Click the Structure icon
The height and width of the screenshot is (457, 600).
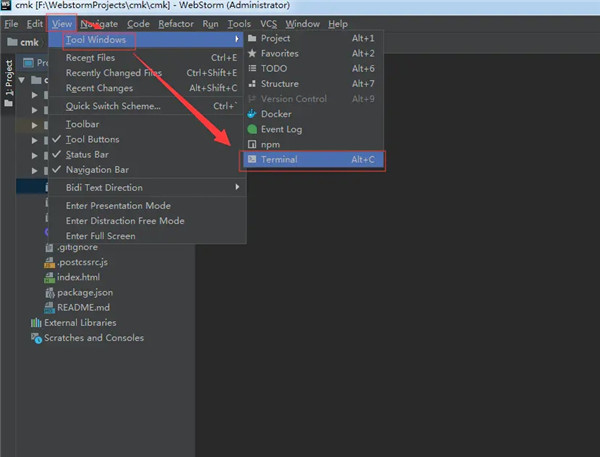[252, 83]
